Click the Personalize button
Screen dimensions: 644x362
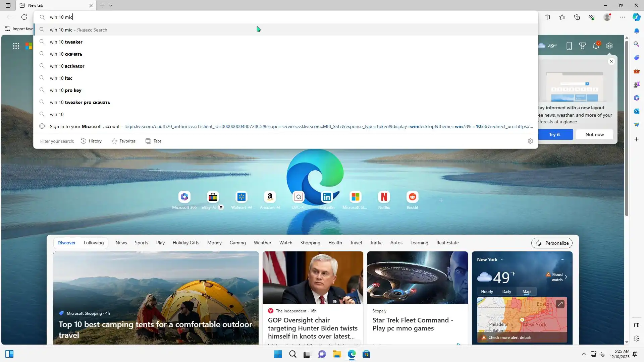tap(552, 243)
